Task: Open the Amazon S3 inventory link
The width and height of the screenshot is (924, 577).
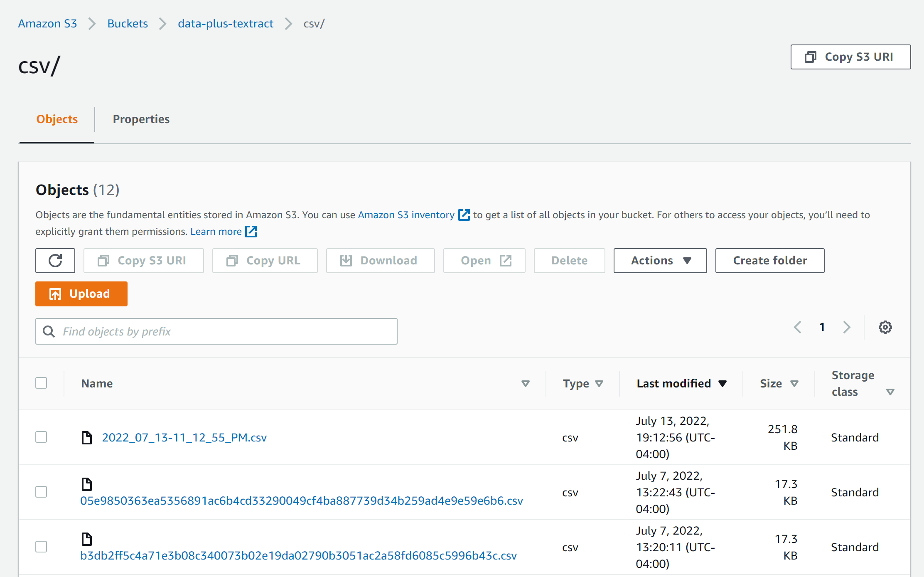Action: pos(406,215)
